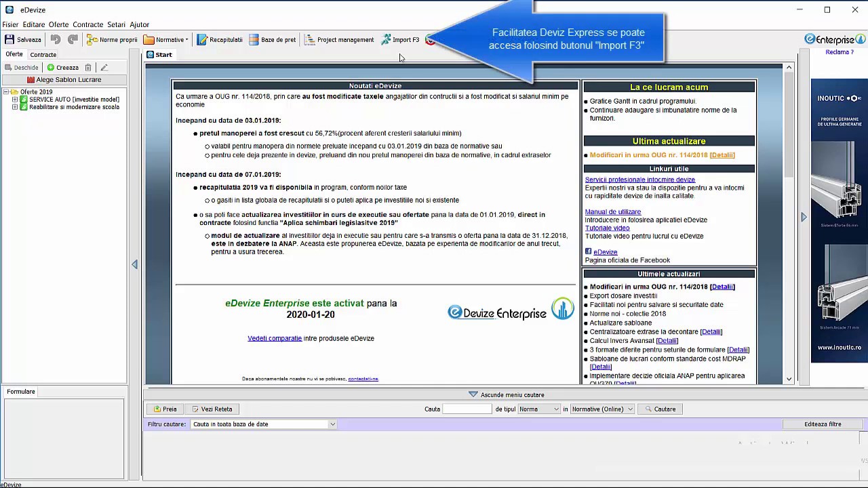
Task: Collapse the right ad panel with the blue arrow
Action: (804, 217)
